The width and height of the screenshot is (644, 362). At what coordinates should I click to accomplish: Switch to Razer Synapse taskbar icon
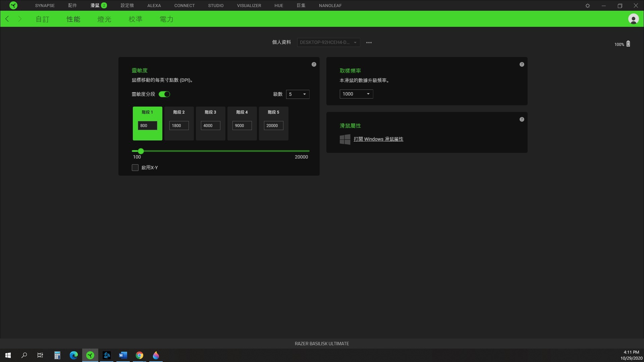(90, 355)
